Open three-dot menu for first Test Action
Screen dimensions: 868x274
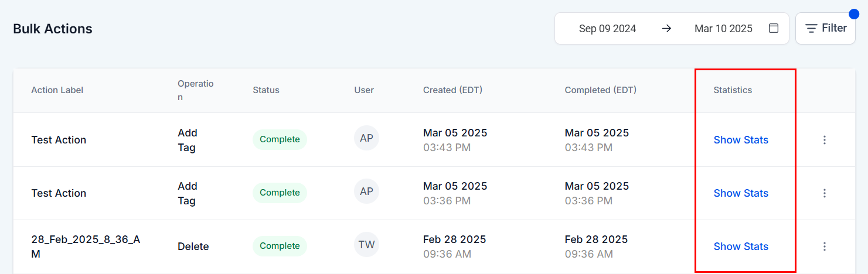[x=824, y=140]
